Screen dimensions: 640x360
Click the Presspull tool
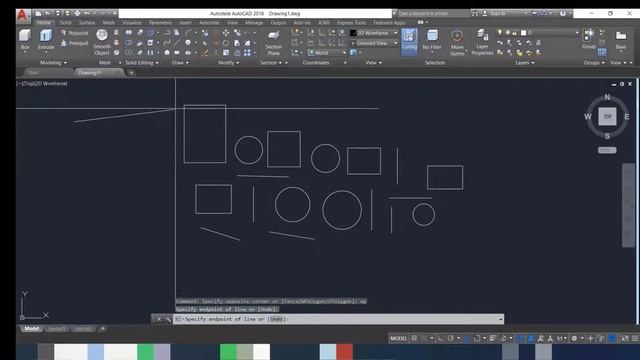coord(75,43)
